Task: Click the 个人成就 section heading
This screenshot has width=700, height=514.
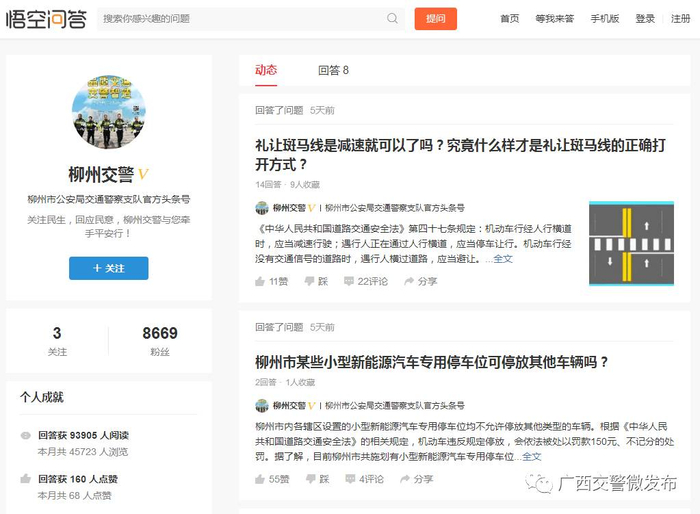Action: [x=42, y=397]
